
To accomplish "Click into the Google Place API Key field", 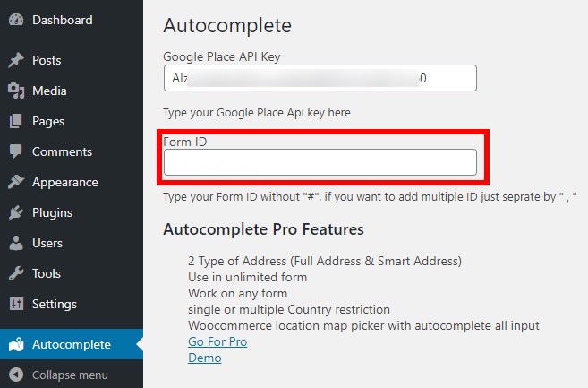I will (320, 78).
